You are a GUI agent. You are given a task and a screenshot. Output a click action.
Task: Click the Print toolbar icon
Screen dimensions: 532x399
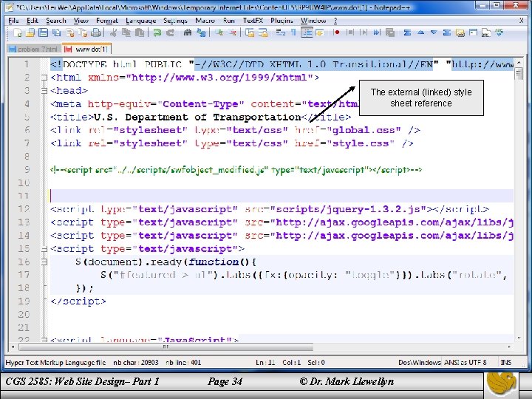96,33
